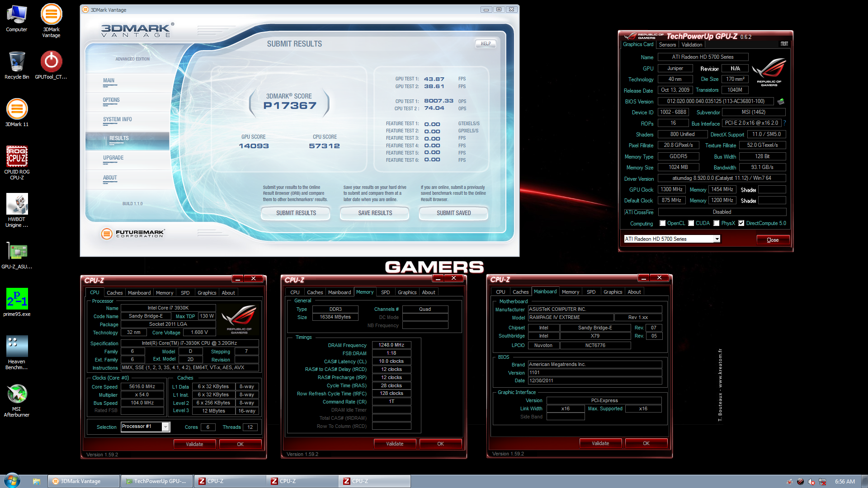This screenshot has width=868, height=488.
Task: Open the CPUID ROG CPU-Z shortcut
Action: pyautogui.click(x=17, y=163)
